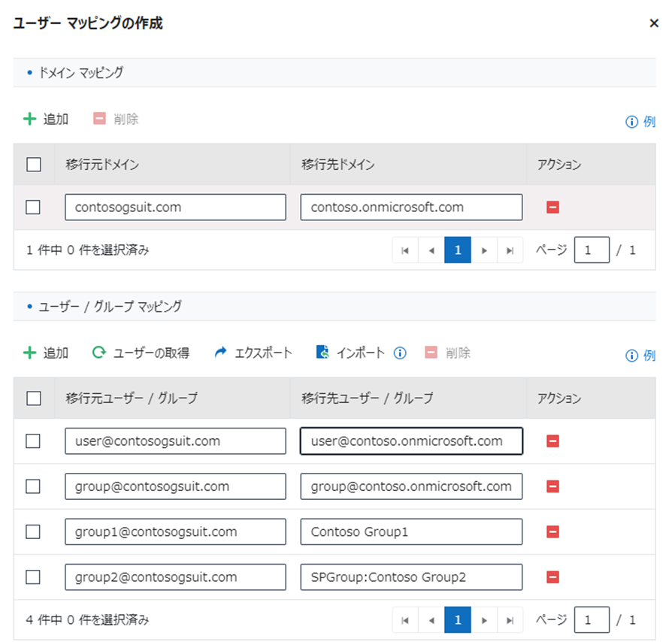Screen dimensions: 672x642
Task: Click the ページ number box in domain mapping
Action: pos(592,250)
